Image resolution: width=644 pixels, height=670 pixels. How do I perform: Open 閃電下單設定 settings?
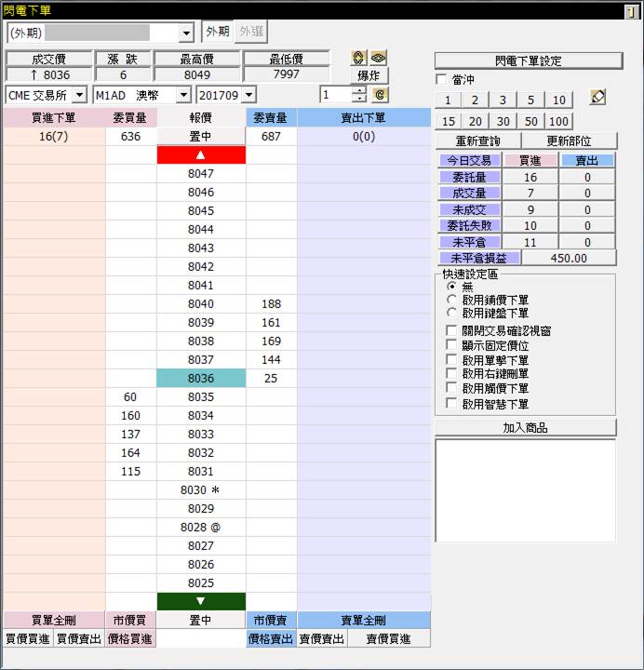coord(529,60)
